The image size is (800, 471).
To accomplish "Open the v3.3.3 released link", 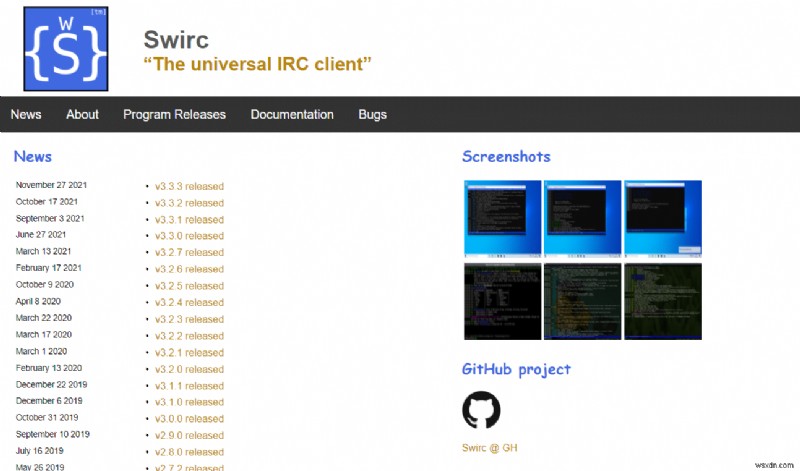I will [x=189, y=186].
